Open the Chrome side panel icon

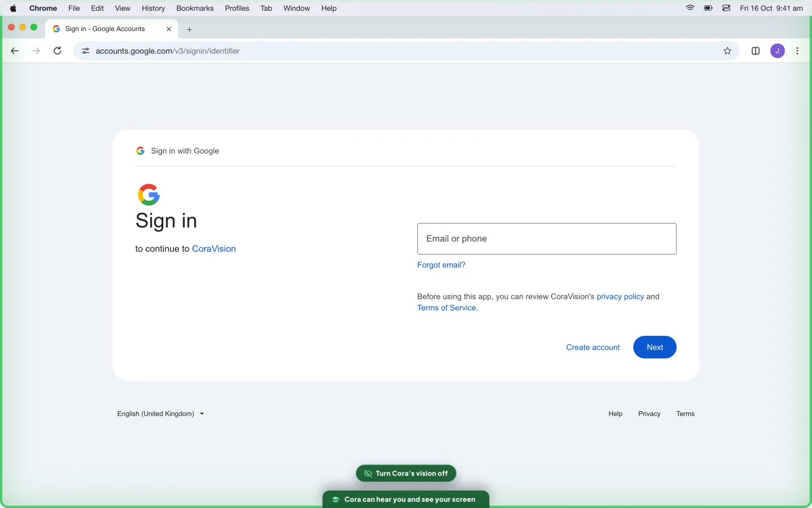(756, 51)
